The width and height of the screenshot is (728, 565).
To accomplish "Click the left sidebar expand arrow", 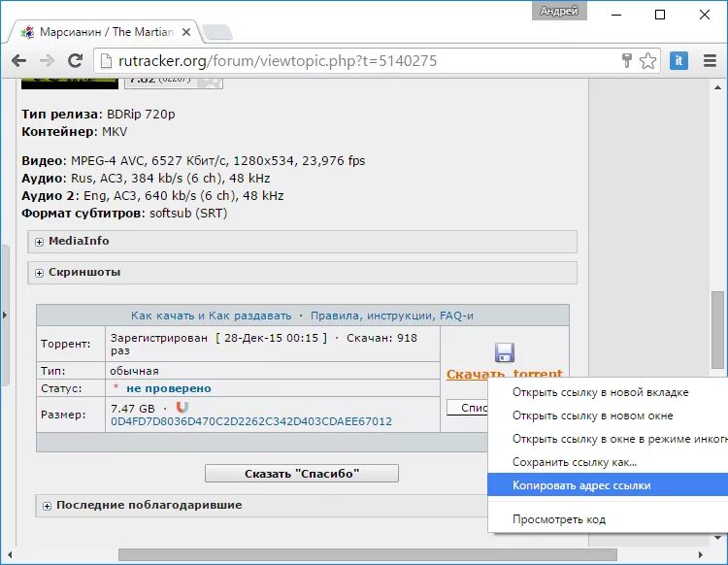I will pos(5,316).
